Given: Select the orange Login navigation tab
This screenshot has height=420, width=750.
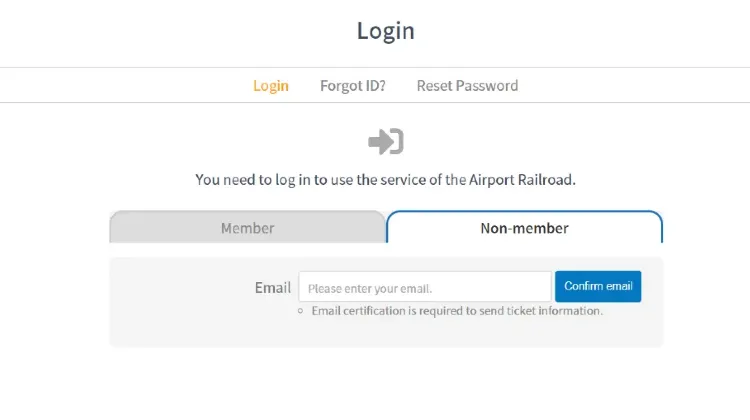Looking at the screenshot, I should pyautogui.click(x=271, y=86).
